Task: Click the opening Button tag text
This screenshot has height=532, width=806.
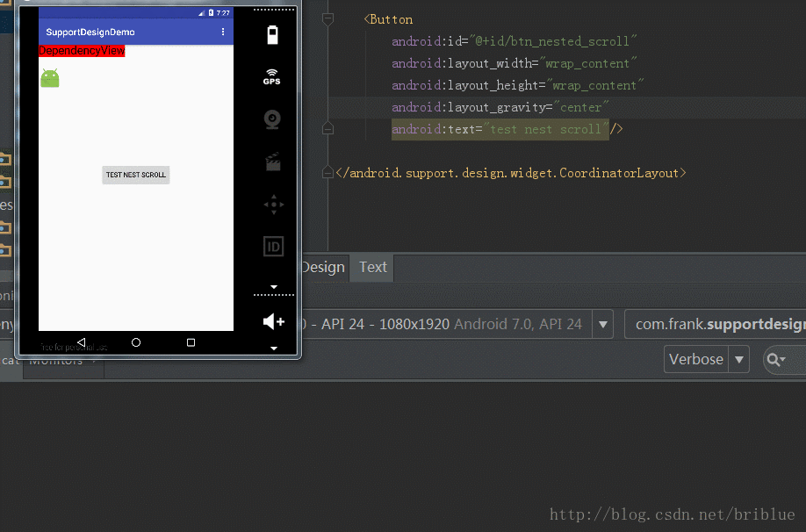Action: tap(388, 19)
